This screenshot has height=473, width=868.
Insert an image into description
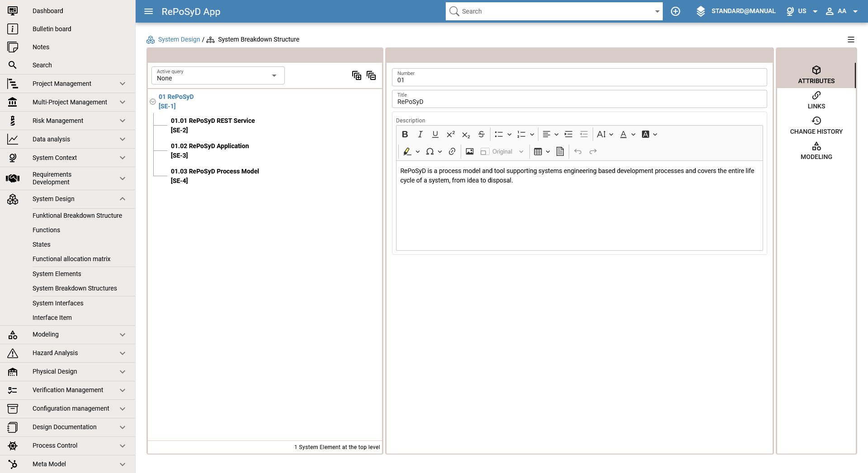[470, 151]
